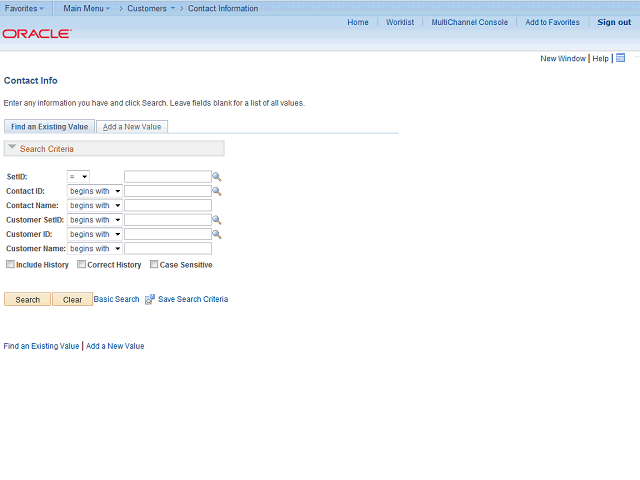Open the New Window link

tap(563, 58)
